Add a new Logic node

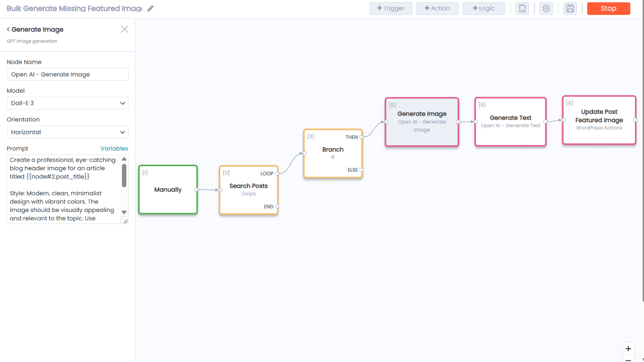click(483, 8)
